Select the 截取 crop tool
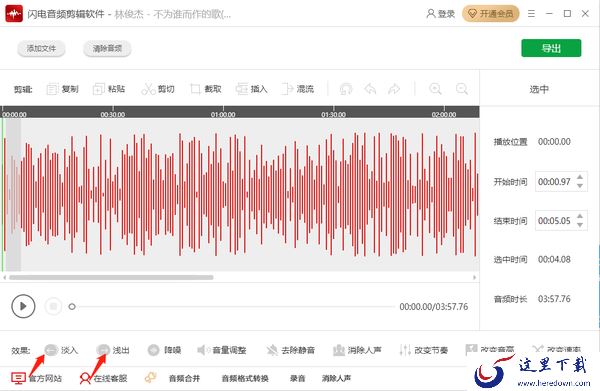 [206, 89]
